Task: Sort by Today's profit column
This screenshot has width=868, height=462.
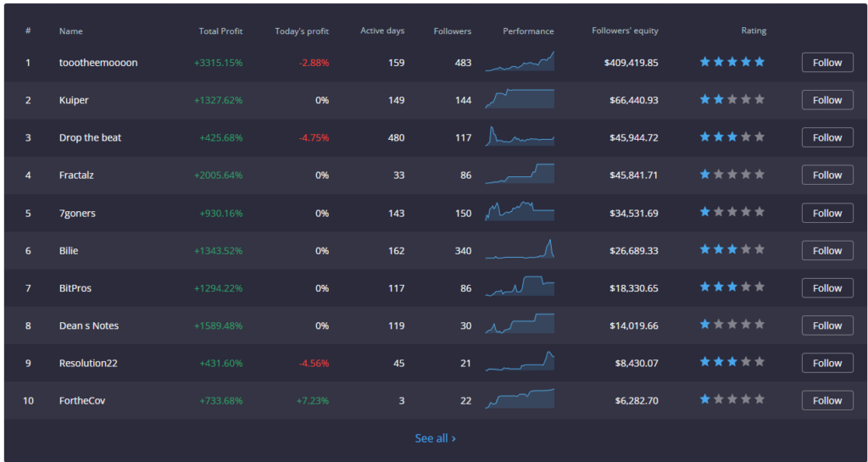Action: [302, 31]
